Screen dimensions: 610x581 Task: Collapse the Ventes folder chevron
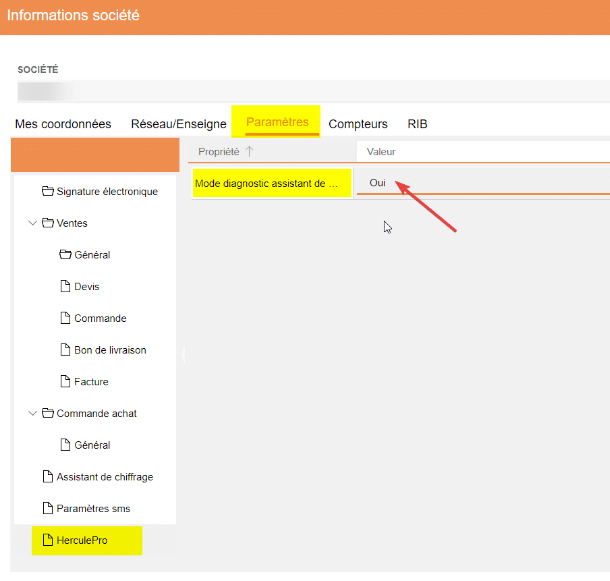click(x=33, y=223)
